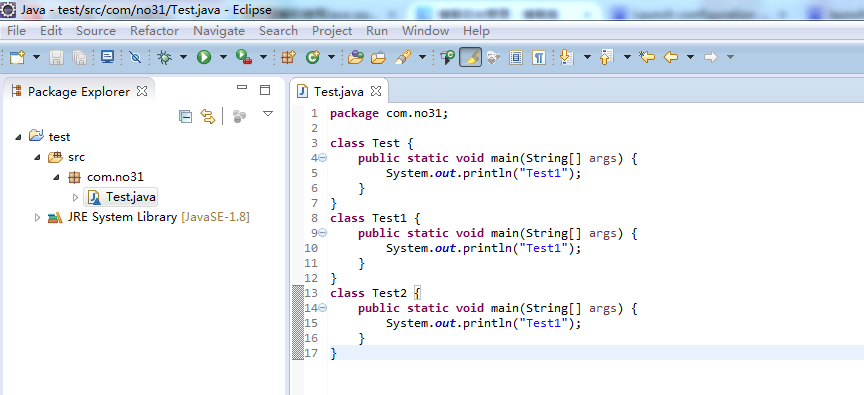Open the Search menu
This screenshot has width=864, height=395.
coord(278,31)
